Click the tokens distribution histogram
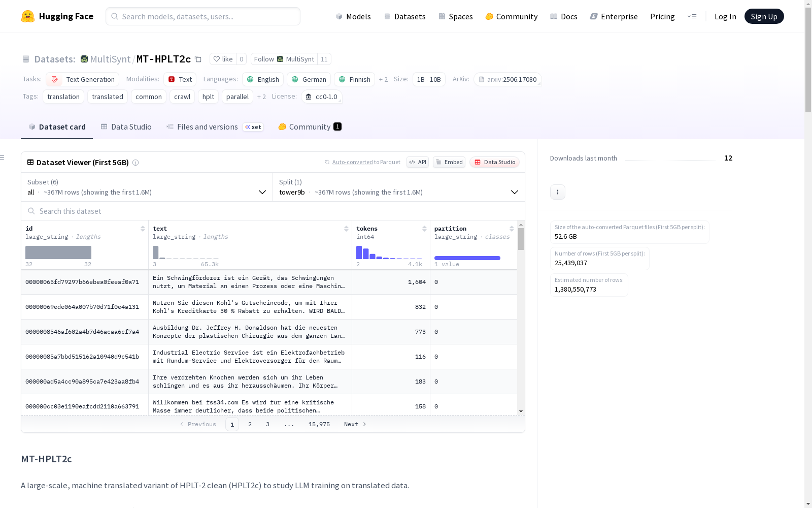The height and width of the screenshot is (508, 812). [389, 252]
